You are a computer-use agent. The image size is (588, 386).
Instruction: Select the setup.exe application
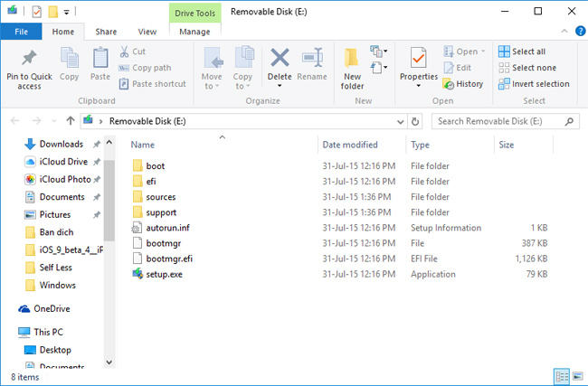pos(164,274)
